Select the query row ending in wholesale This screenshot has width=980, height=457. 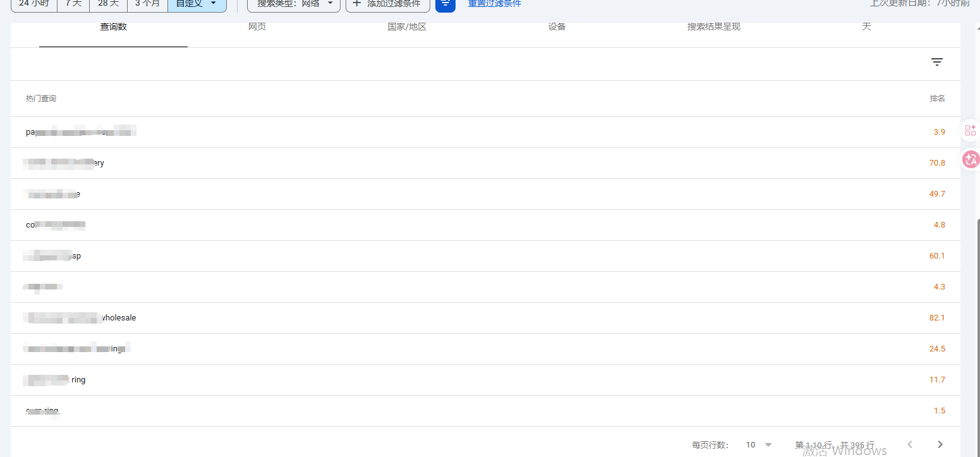pos(119,318)
